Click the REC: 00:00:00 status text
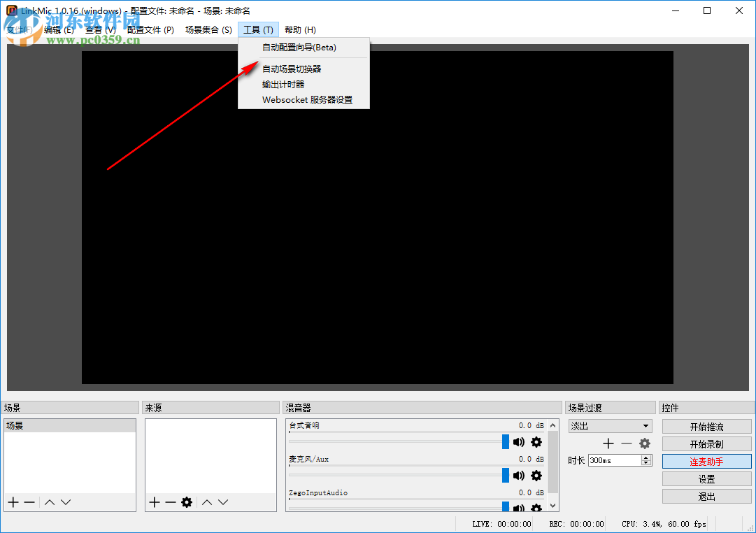Image resolution: width=756 pixels, height=533 pixels. point(576,524)
